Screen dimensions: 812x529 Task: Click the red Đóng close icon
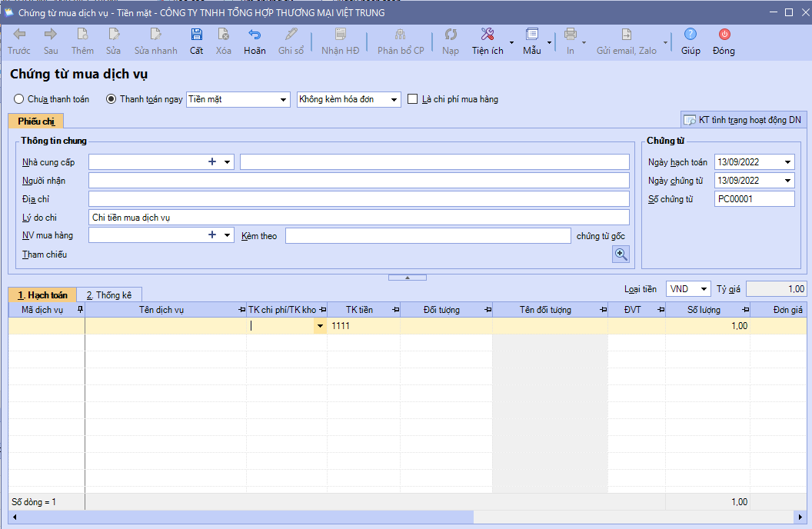724,35
